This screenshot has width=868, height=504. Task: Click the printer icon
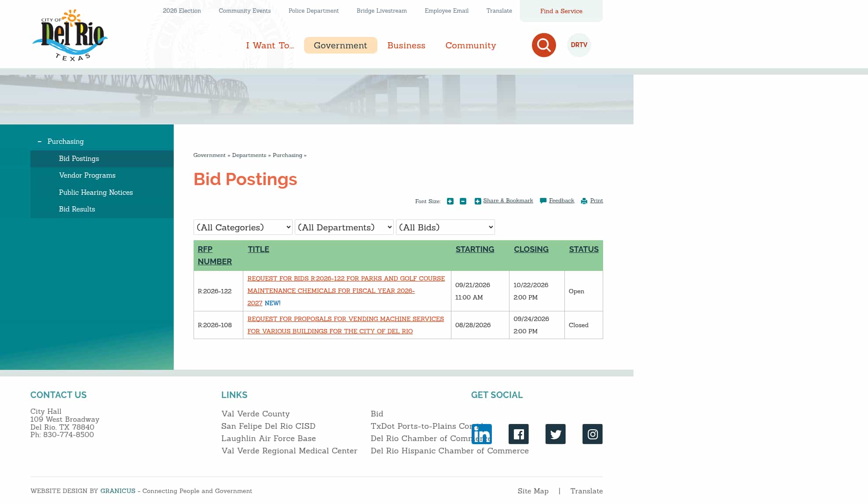[584, 201]
